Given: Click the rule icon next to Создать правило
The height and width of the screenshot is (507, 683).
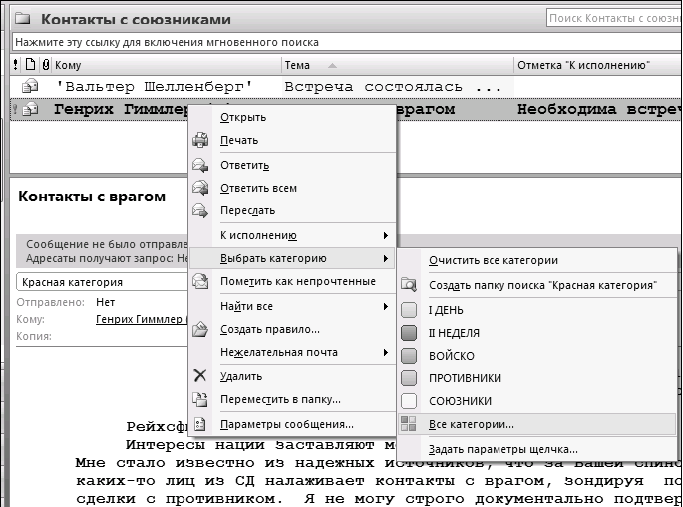Looking at the screenshot, I should (x=200, y=329).
